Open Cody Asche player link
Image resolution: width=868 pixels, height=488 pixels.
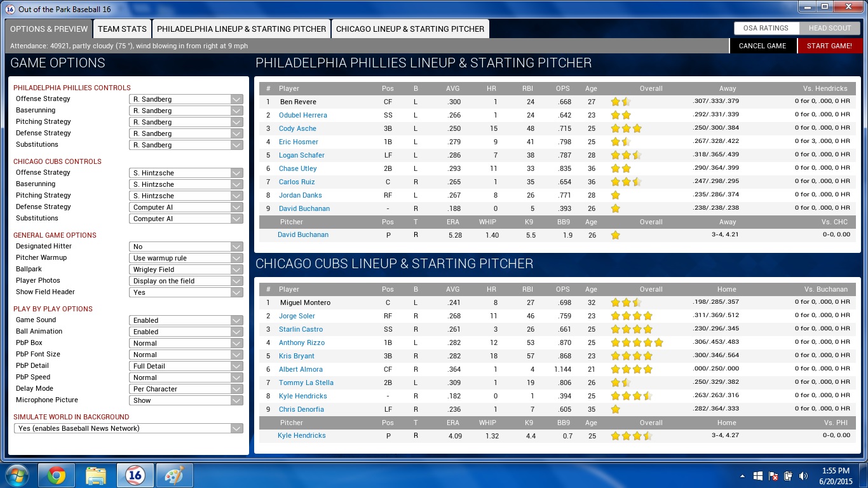tap(297, 128)
